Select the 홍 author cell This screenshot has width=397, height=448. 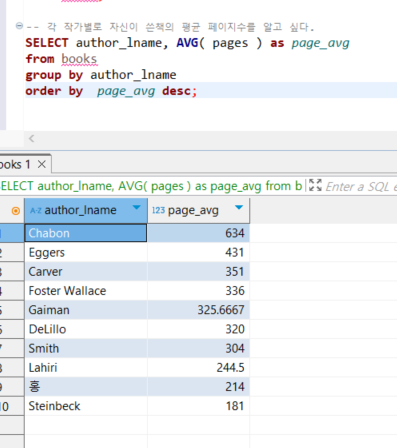tap(86, 387)
